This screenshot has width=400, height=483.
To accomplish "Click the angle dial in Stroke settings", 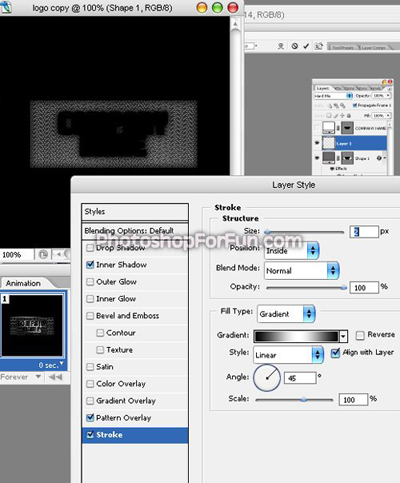I will (267, 377).
